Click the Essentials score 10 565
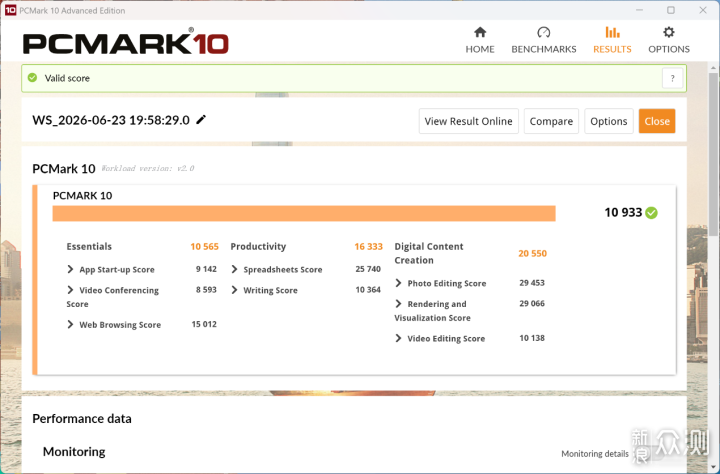This screenshot has width=720, height=474. 204,247
